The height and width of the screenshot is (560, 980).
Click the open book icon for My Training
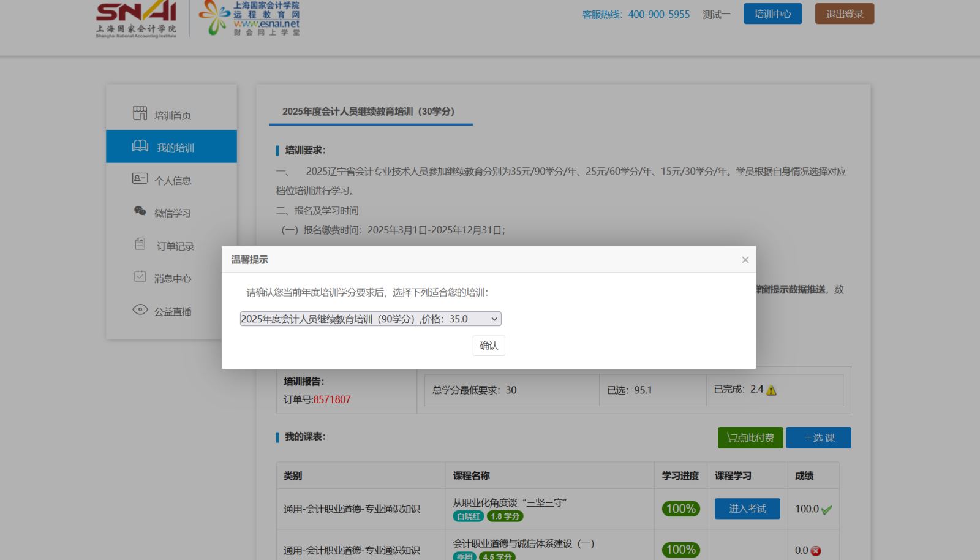(140, 146)
